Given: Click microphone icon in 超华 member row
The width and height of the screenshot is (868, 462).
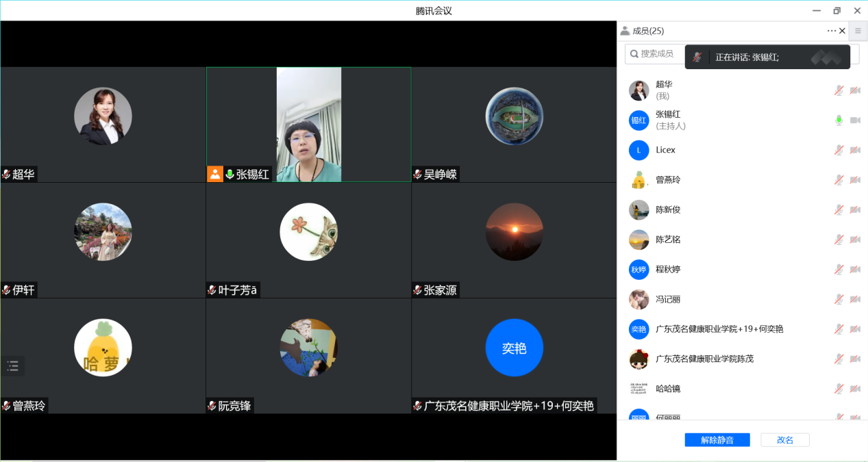Looking at the screenshot, I should (839, 90).
